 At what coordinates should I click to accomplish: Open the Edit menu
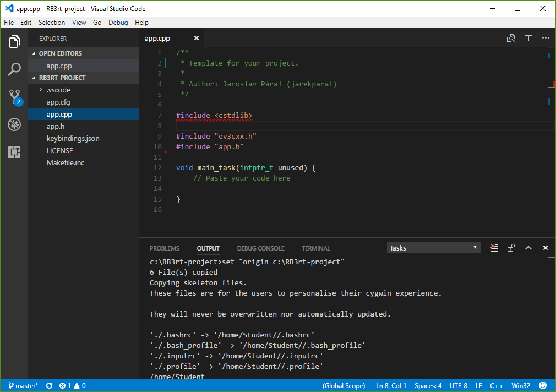(x=26, y=23)
